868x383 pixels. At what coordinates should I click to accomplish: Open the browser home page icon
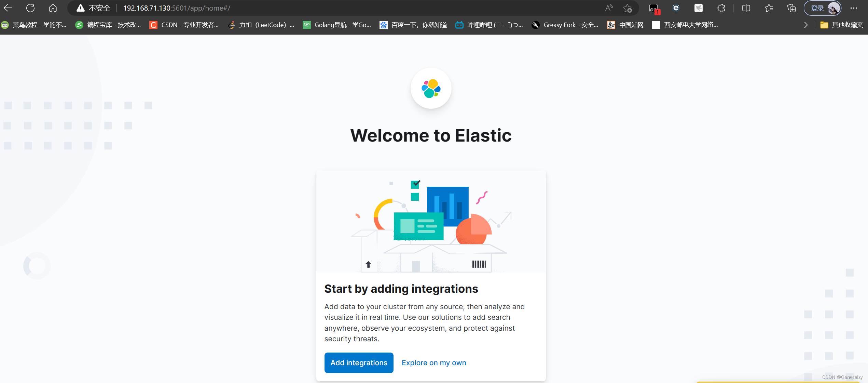pos(53,8)
